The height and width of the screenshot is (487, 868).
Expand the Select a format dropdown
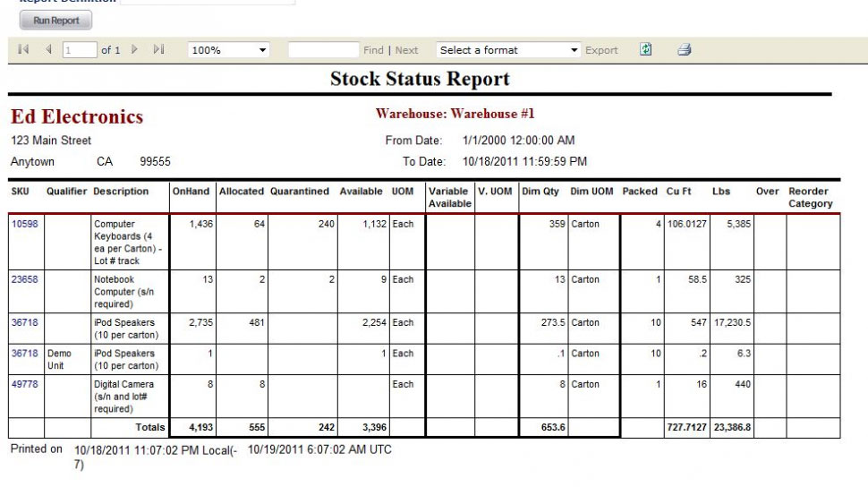coord(508,51)
